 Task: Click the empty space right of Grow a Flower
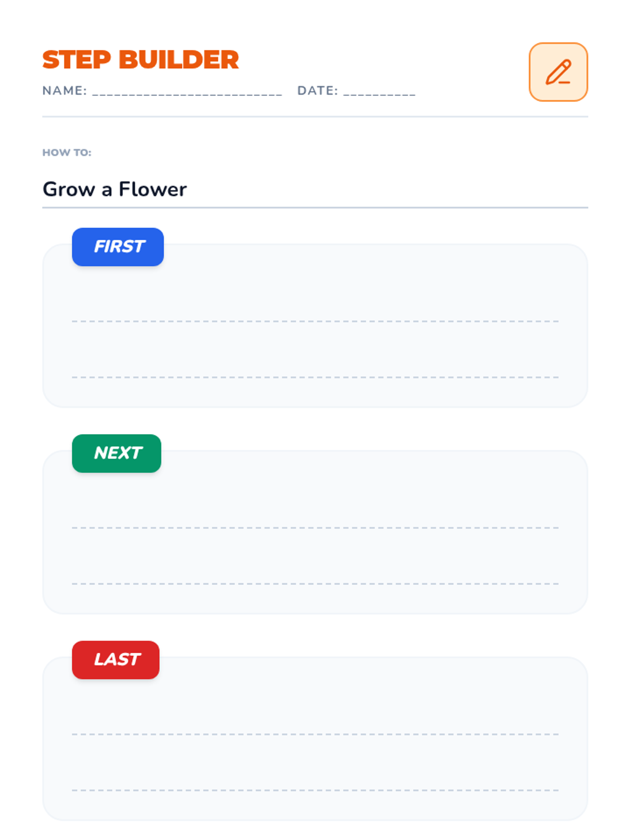pos(388,189)
